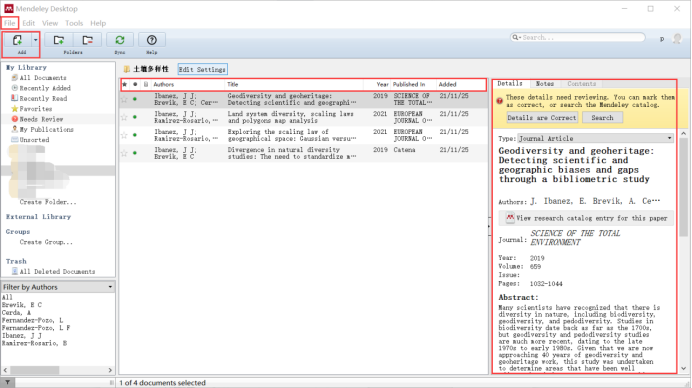
Task: Toggle unread dot for Land system diversity row
Action: [x=135, y=117]
